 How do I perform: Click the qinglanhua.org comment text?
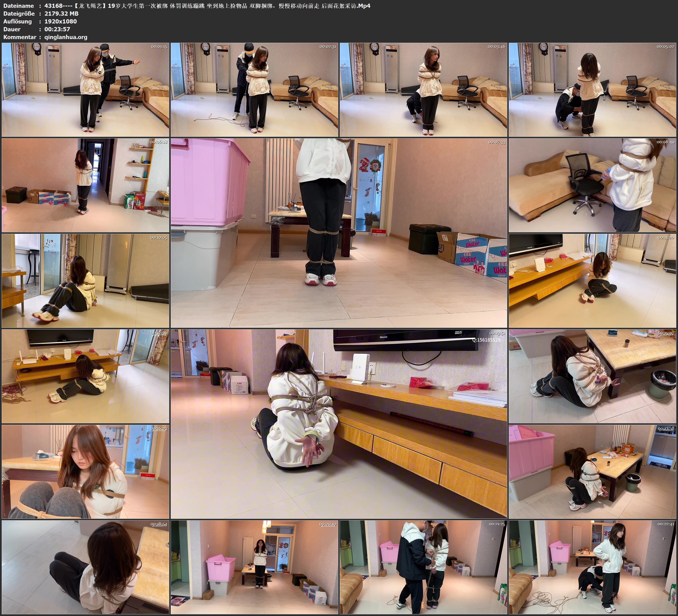click(66, 37)
